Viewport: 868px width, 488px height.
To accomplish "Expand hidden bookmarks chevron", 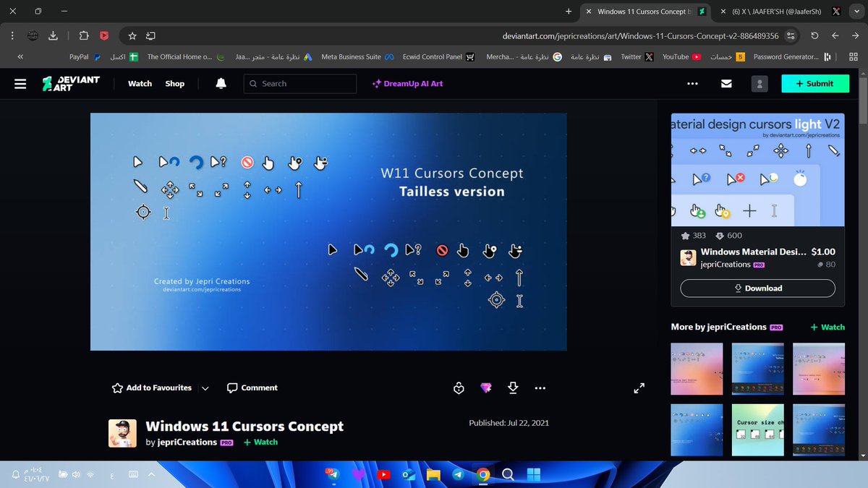I will click(20, 56).
